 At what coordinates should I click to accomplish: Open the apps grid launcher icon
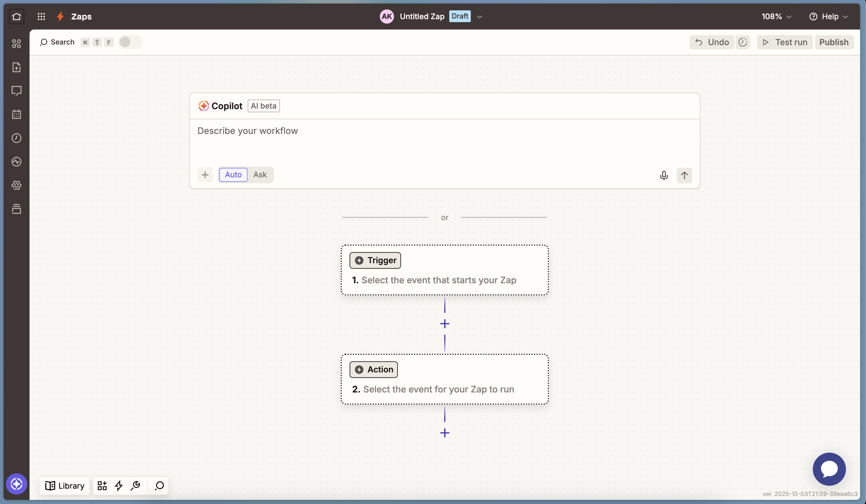click(41, 17)
